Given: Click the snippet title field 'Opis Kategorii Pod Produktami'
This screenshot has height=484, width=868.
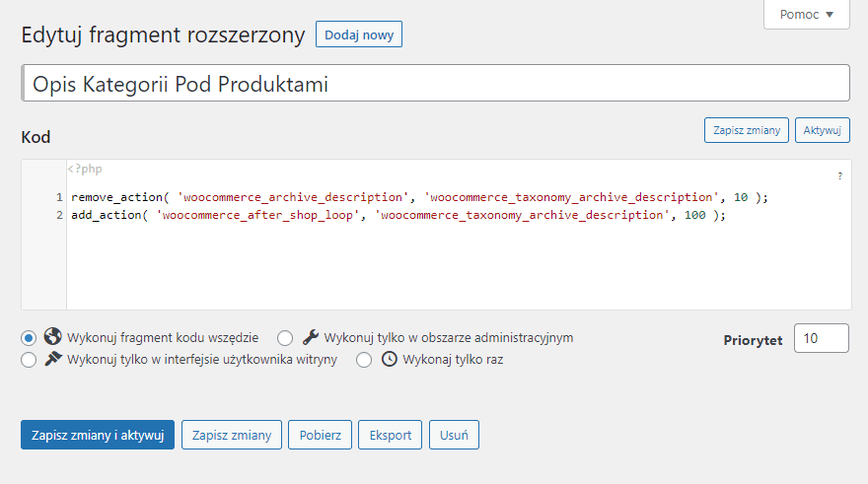Looking at the screenshot, I should [436, 84].
